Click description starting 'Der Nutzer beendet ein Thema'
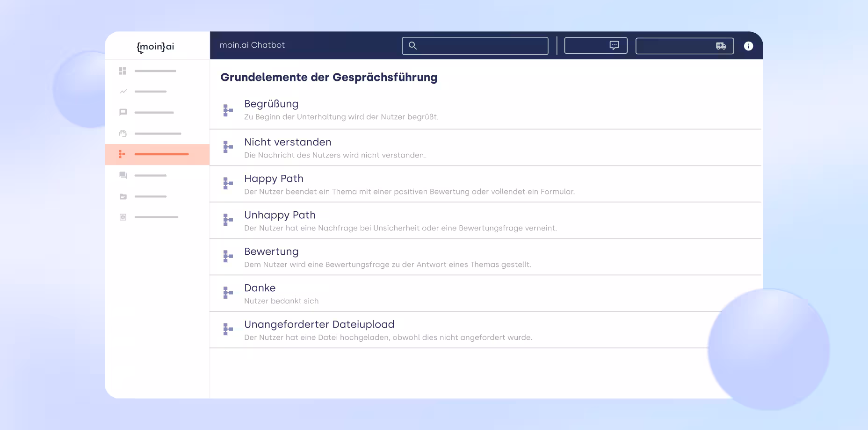 pos(410,192)
